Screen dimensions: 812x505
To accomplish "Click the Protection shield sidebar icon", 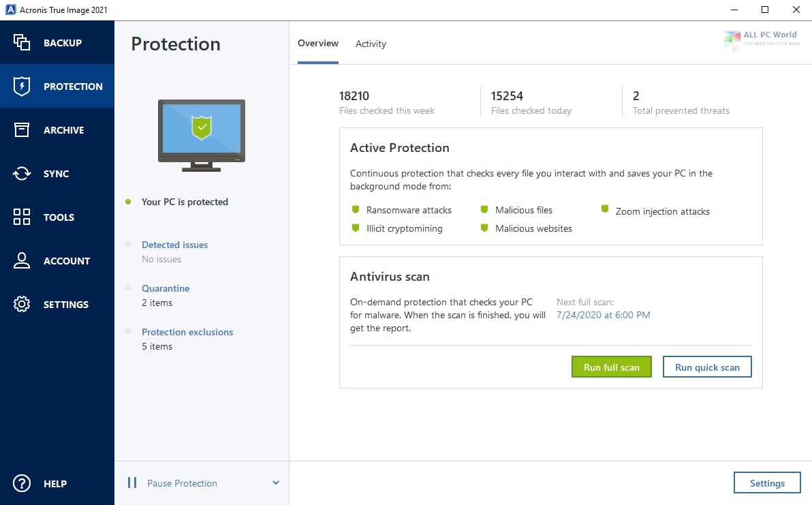I will click(x=21, y=86).
